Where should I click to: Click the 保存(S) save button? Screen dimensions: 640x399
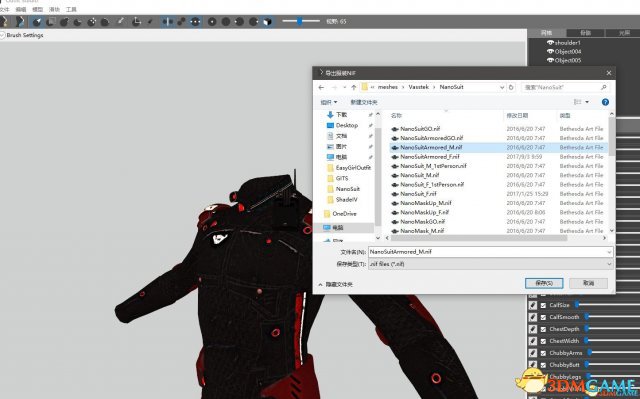point(544,283)
